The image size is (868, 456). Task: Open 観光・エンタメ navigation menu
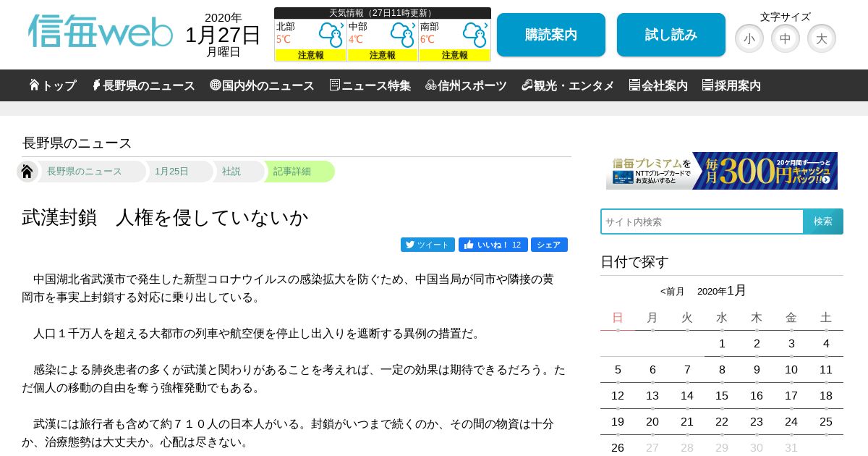click(568, 85)
